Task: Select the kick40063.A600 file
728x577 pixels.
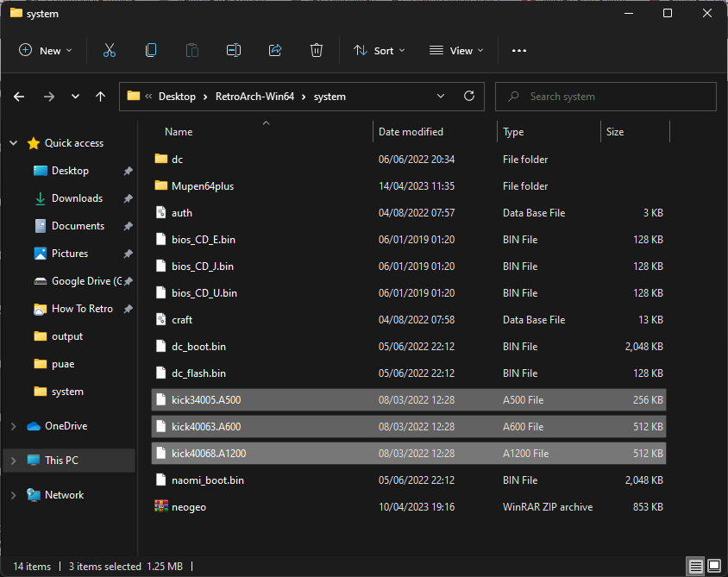Action: pos(409,427)
